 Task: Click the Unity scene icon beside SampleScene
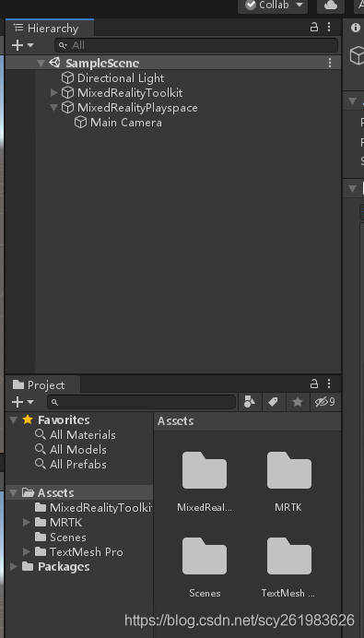point(54,63)
